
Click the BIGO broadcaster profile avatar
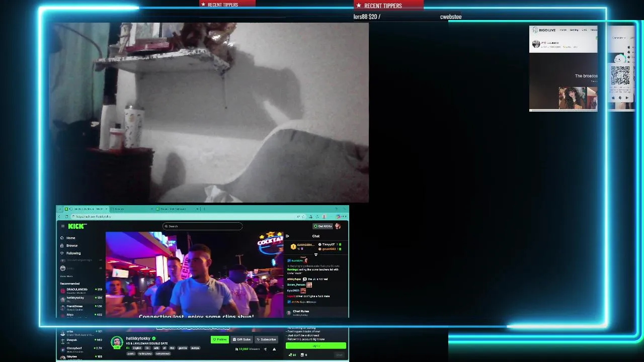(x=536, y=44)
